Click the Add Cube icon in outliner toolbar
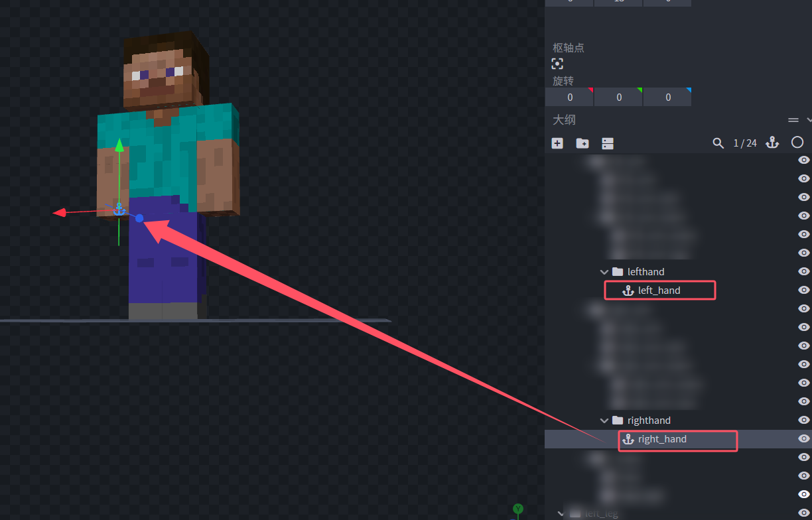 coord(557,143)
